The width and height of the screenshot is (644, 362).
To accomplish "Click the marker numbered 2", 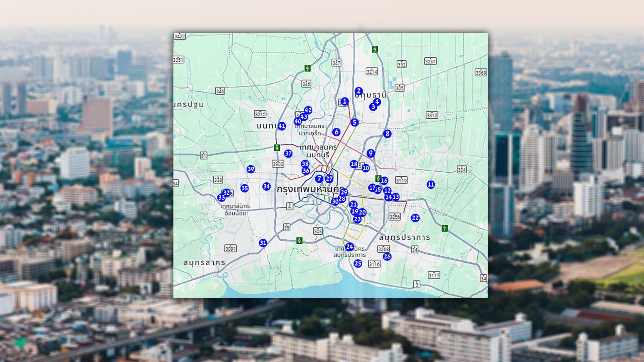I will [359, 91].
